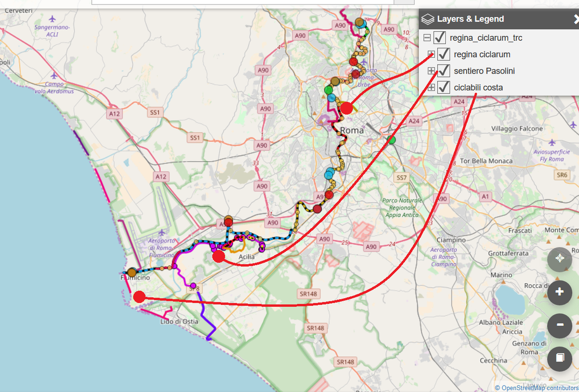Select the sentiero Pasolini layer name
The height and width of the screenshot is (392, 579).
[x=484, y=71]
